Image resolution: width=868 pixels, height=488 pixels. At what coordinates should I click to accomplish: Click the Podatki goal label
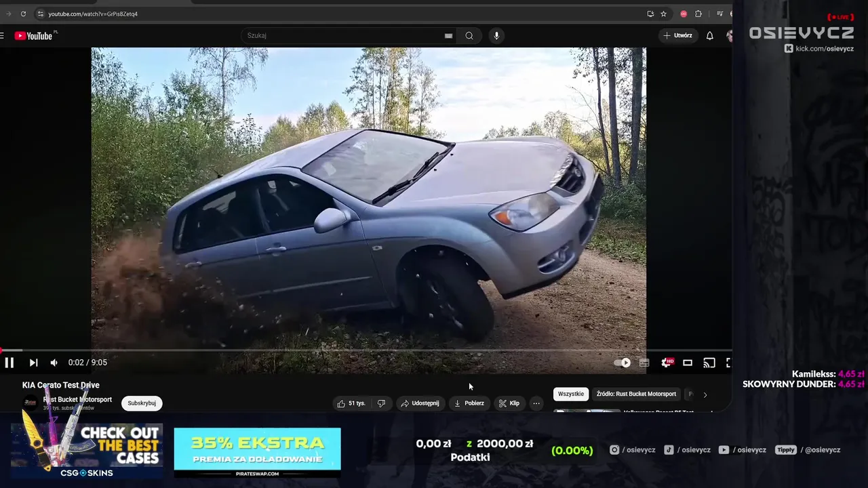tap(470, 457)
